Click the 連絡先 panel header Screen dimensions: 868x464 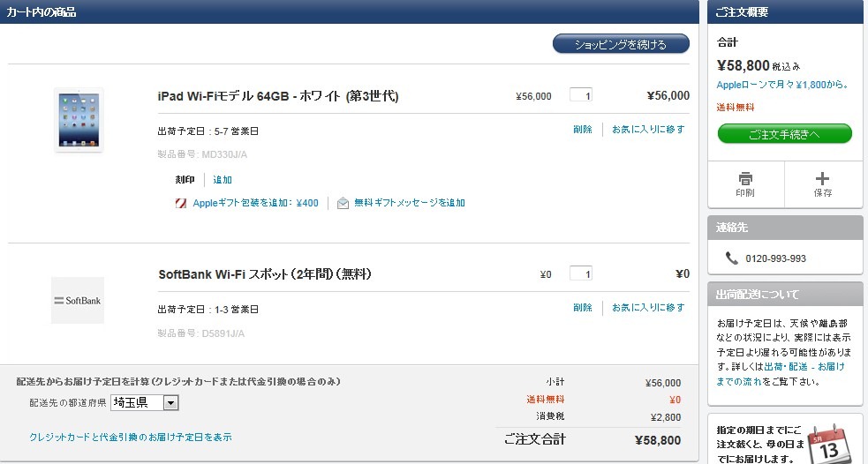(785, 228)
